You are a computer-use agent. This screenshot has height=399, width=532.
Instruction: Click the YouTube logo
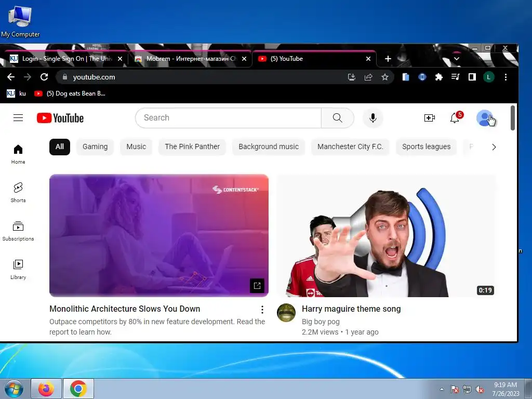[x=60, y=118]
